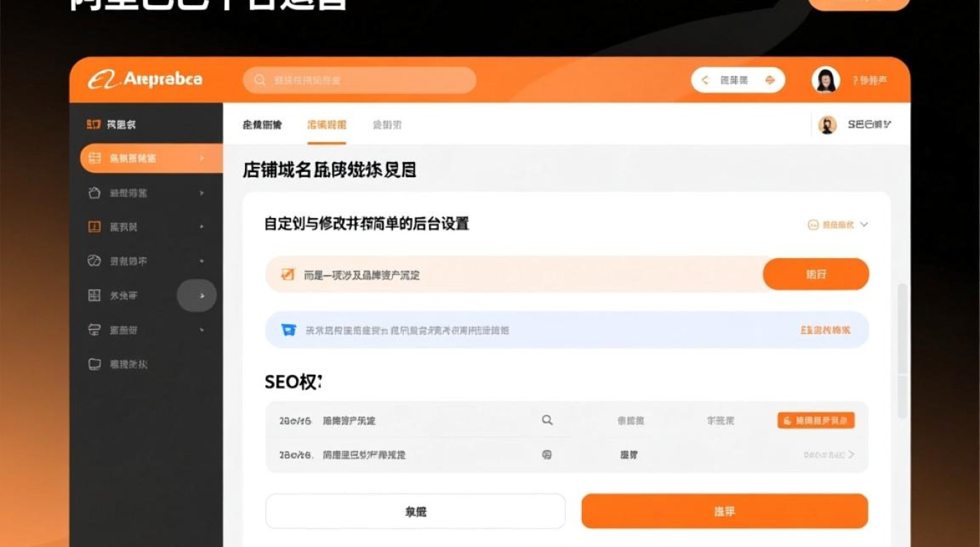Switch to the first tab above the page title
Viewport: 980px width, 547px height.
click(x=264, y=125)
